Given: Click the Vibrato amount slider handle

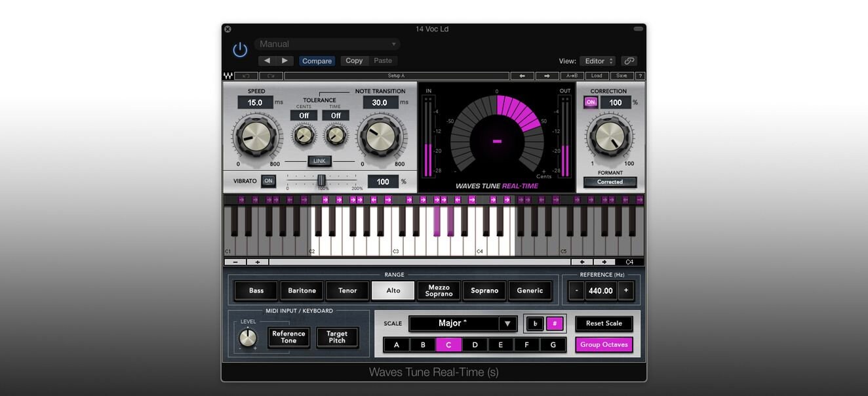Looking at the screenshot, I should tap(321, 180).
